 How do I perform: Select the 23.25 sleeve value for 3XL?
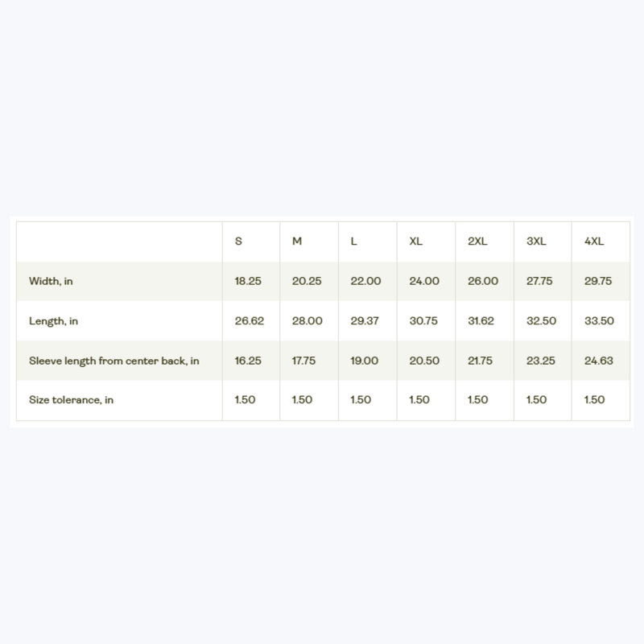[540, 361]
